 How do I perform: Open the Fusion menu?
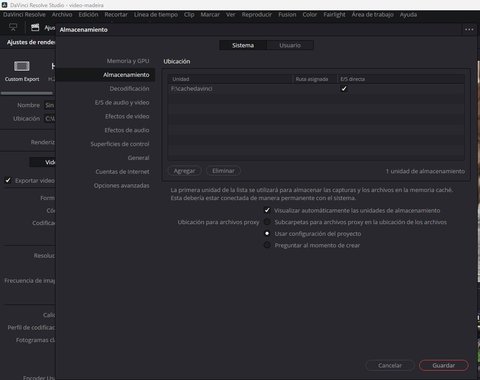(287, 15)
